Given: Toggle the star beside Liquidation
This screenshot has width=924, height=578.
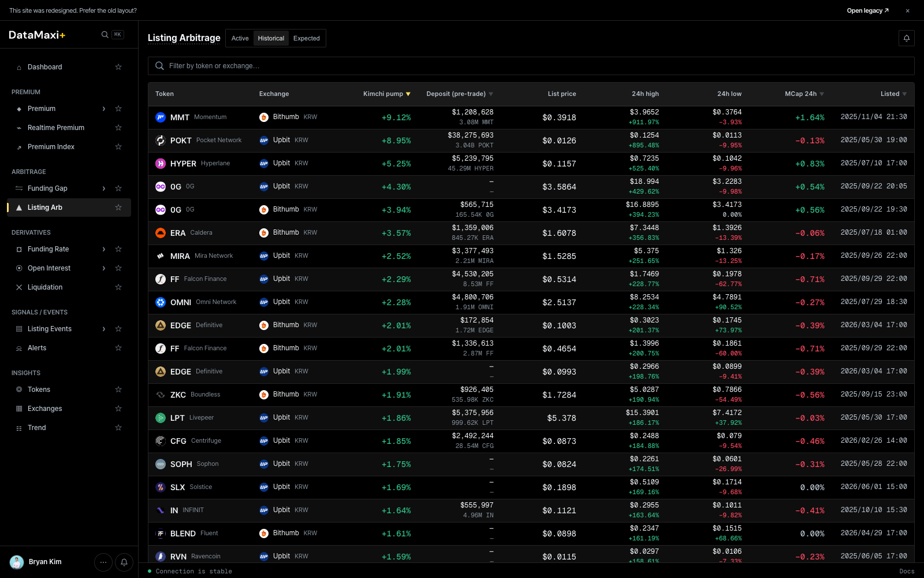Looking at the screenshot, I should pyautogui.click(x=118, y=287).
